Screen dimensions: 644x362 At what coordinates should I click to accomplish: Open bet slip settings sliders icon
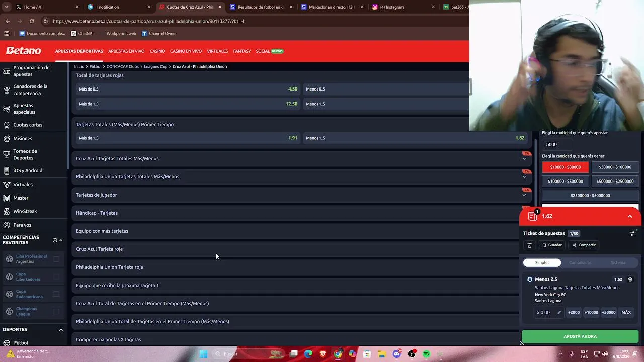[x=632, y=233]
